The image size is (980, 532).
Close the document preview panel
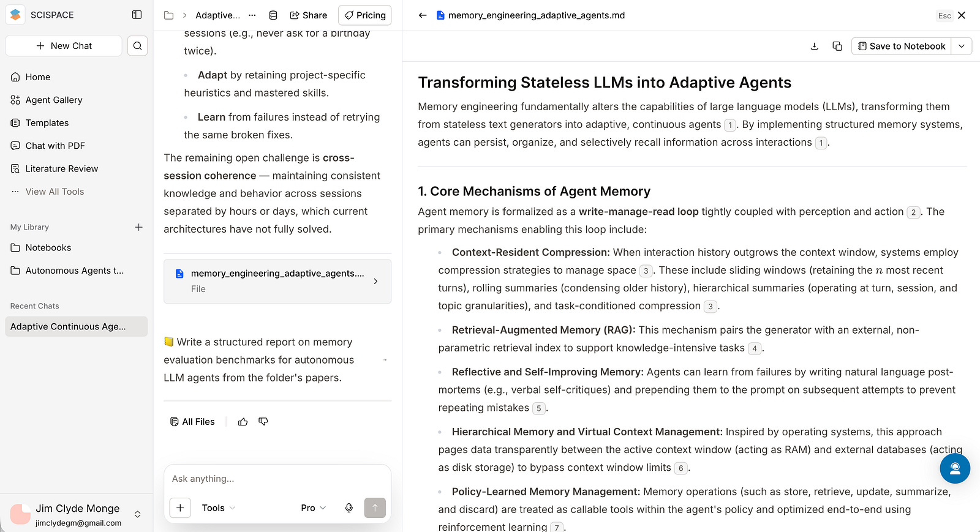point(962,15)
